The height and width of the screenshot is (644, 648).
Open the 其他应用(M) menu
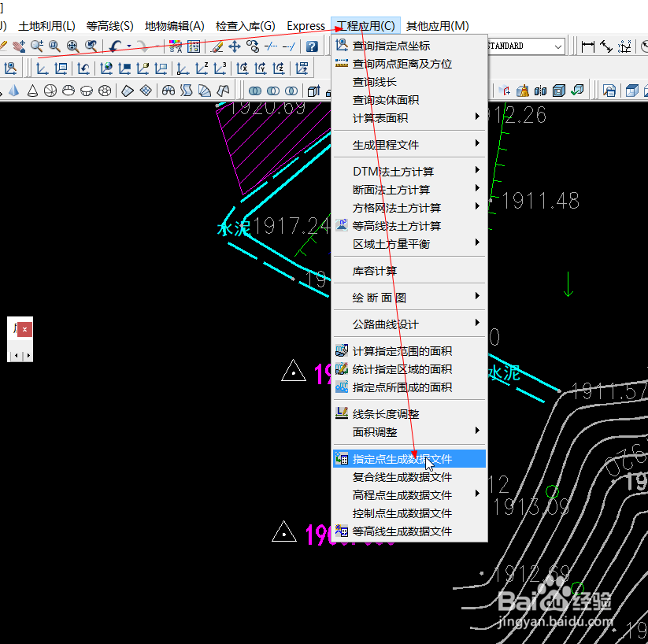tap(438, 24)
